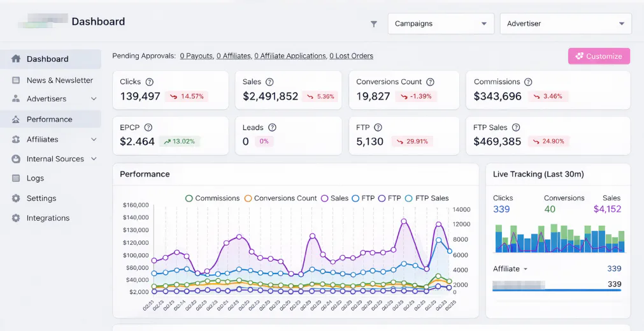Click the Logs list icon
Viewport: 644px width, 331px height.
[16, 178]
